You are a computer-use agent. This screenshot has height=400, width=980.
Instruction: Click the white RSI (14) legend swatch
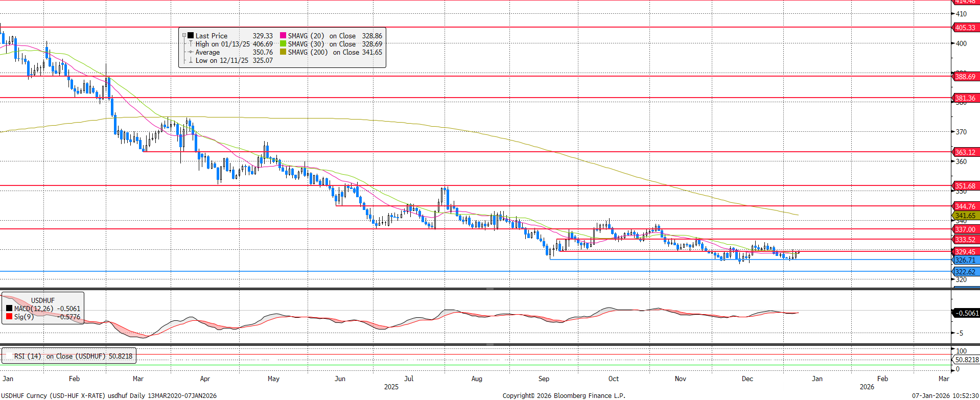[9, 356]
